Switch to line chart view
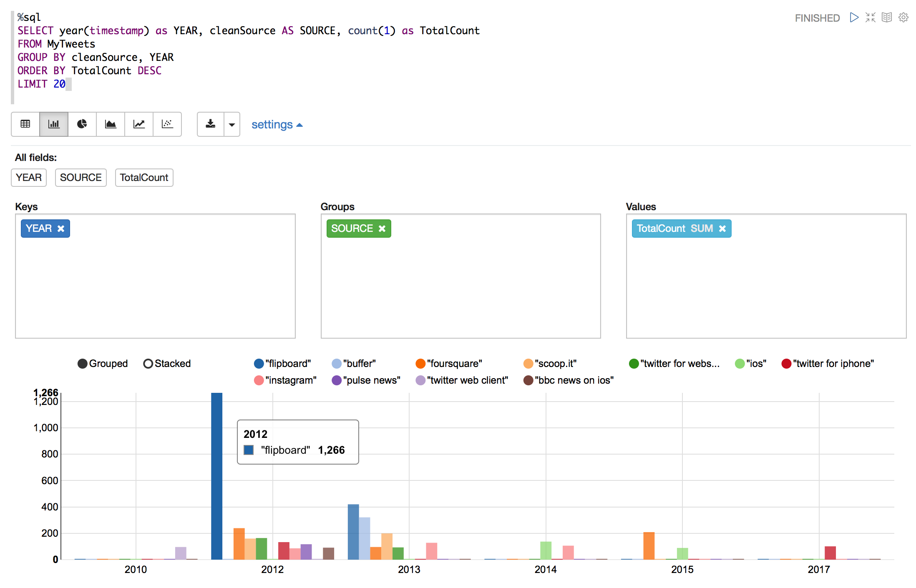Image resolution: width=916 pixels, height=588 pixels. [x=139, y=124]
